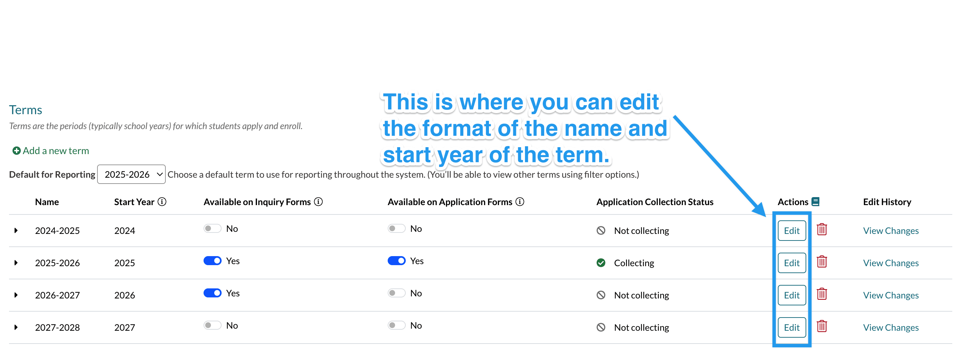Delete the 2024-2025 term via trash icon
The height and width of the screenshot is (363, 980).
(x=822, y=230)
